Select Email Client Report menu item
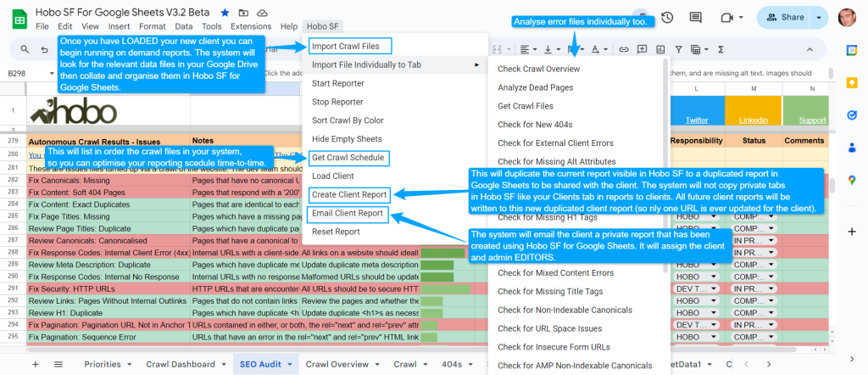Image resolution: width=868 pixels, height=375 pixels. click(347, 213)
